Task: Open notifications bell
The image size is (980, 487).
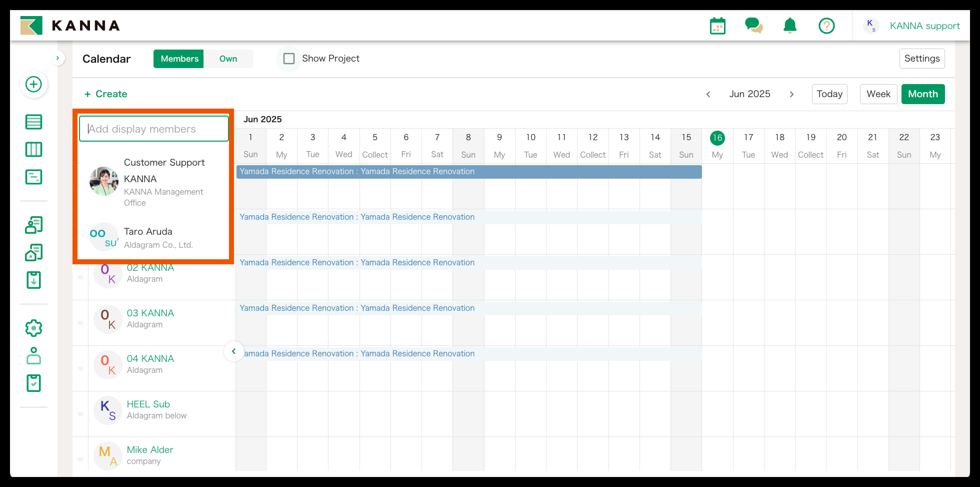Action: [790, 26]
